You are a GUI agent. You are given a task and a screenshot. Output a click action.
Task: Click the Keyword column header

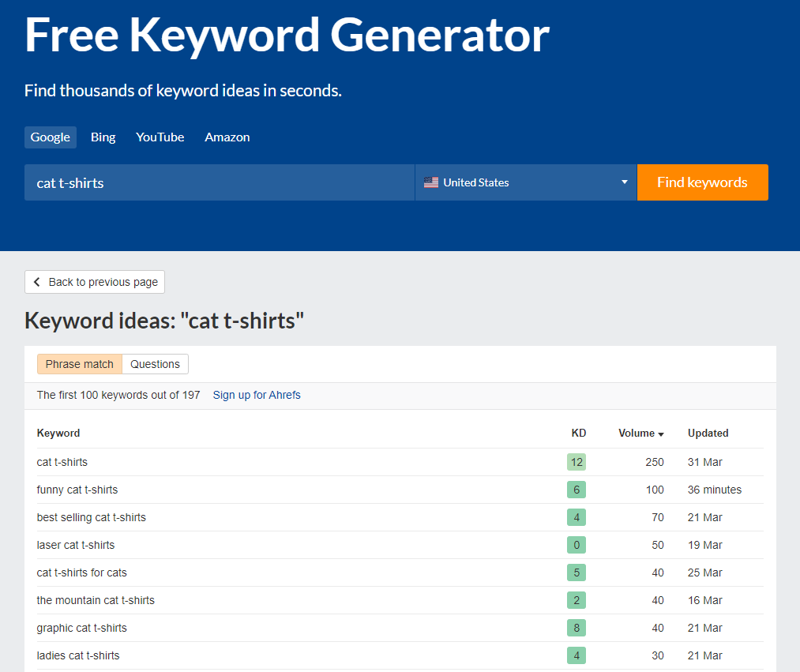[x=58, y=434]
